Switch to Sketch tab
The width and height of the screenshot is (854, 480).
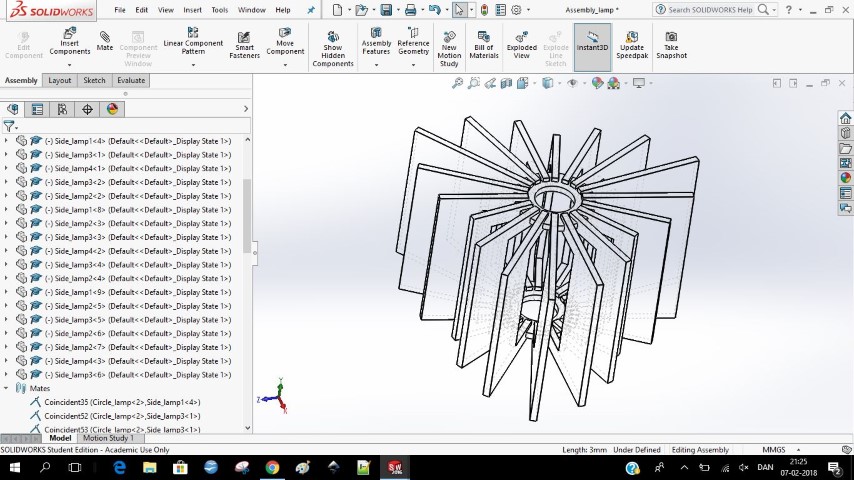[x=94, y=80]
